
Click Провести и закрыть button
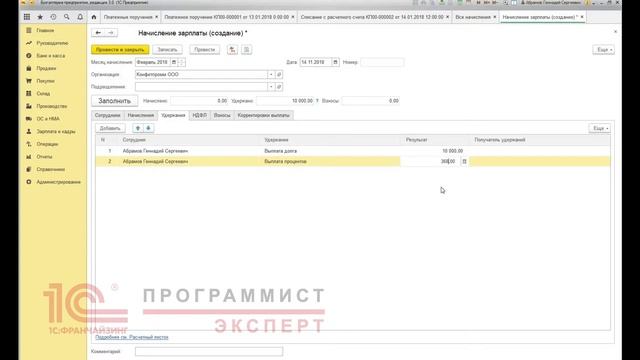tap(120, 50)
